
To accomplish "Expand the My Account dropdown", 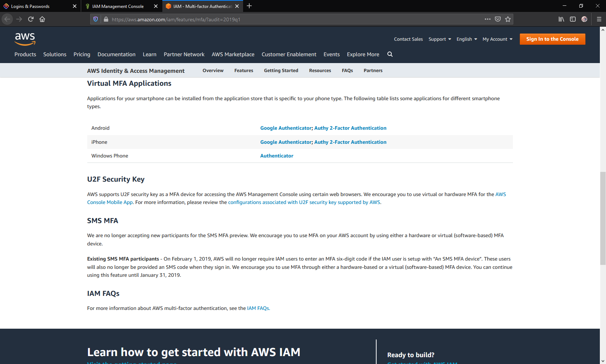I will tap(497, 39).
